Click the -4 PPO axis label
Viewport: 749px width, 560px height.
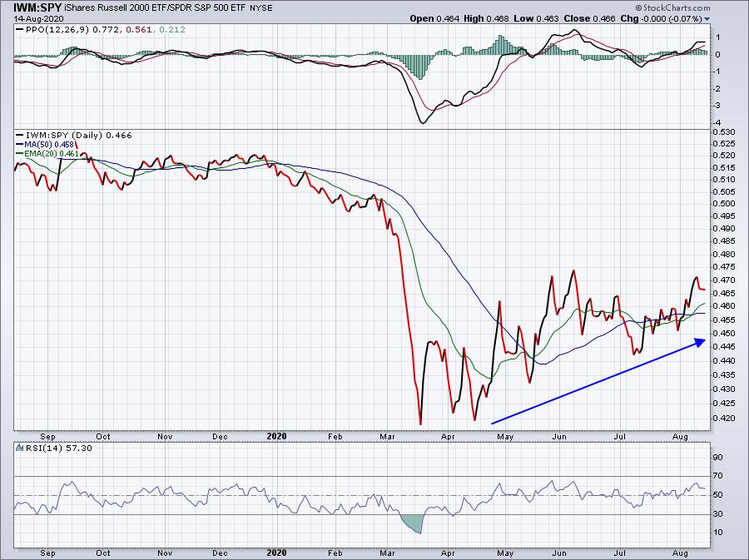(718, 121)
